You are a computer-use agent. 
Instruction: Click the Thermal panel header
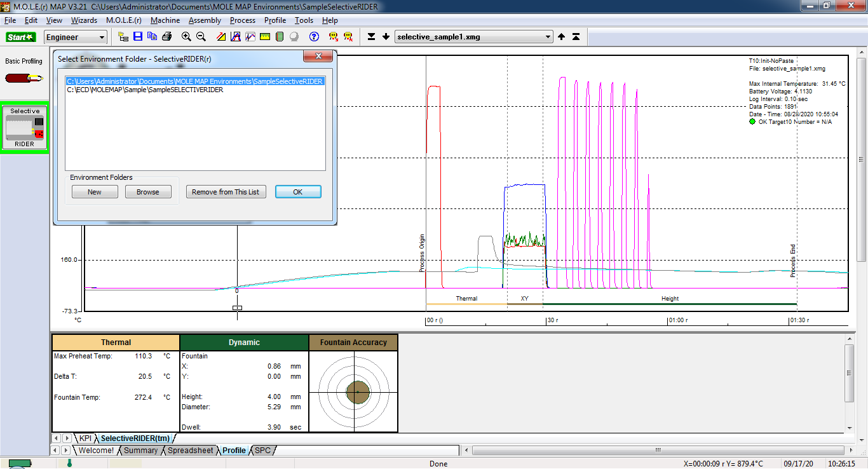coord(116,343)
